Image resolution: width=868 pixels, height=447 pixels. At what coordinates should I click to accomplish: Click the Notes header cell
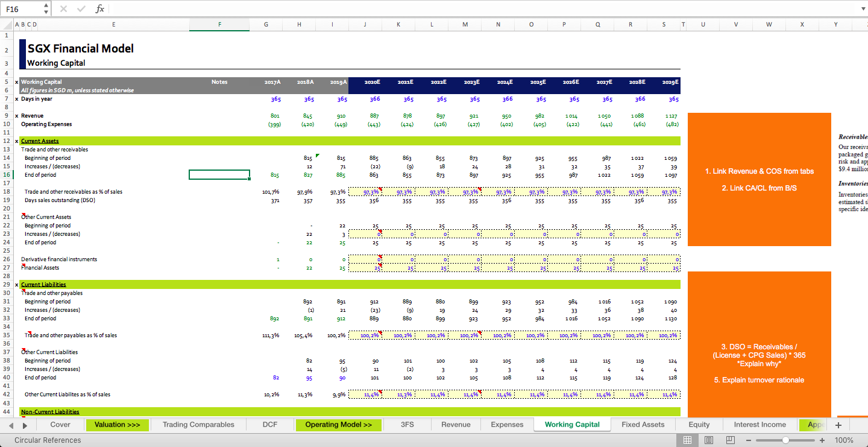coord(219,82)
